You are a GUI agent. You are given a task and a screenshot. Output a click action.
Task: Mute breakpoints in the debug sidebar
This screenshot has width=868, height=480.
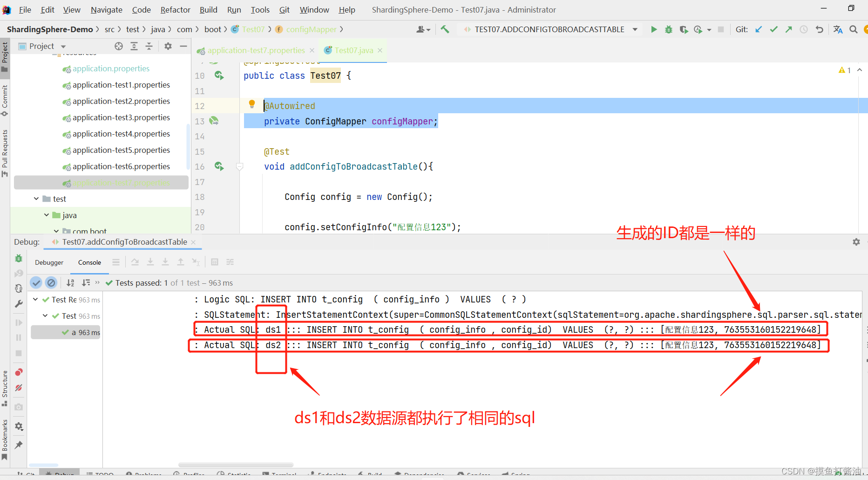coord(19,388)
